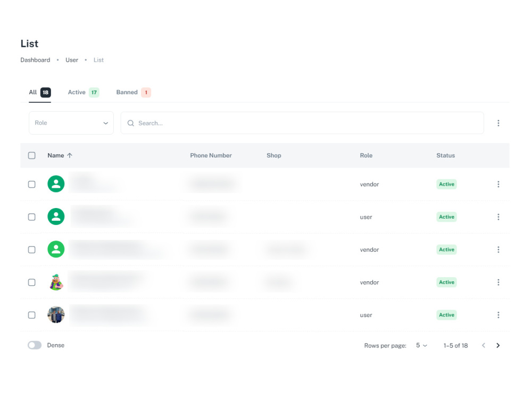532x399 pixels.
Task: Open Dashboard breadcrumb link
Action: click(x=35, y=60)
